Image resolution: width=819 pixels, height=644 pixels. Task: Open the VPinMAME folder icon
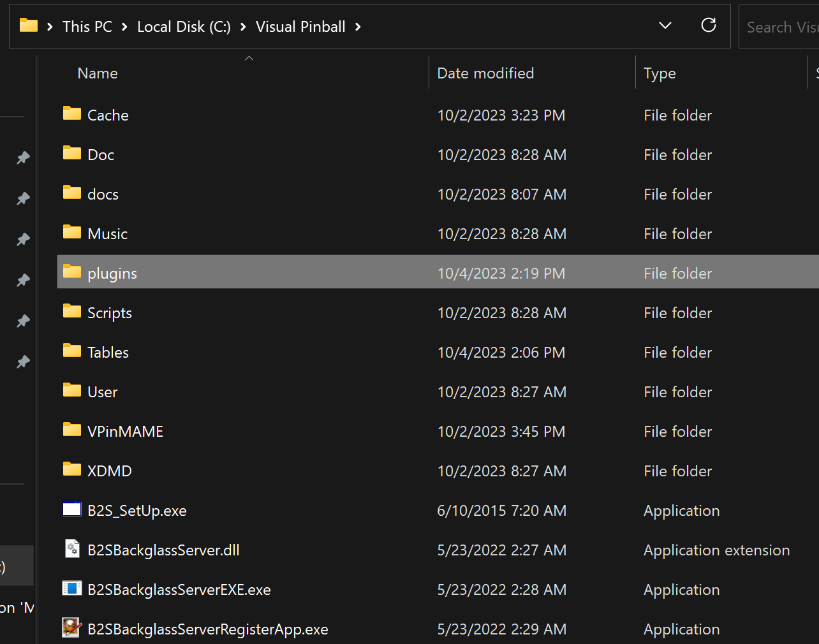pos(71,430)
